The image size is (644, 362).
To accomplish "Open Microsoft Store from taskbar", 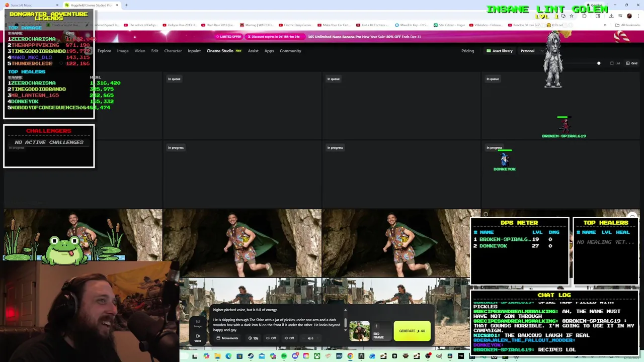I will (239, 356).
